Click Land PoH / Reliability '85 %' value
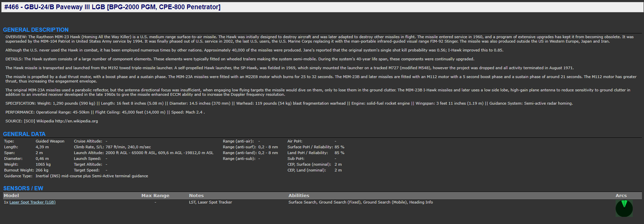 click(340, 153)
